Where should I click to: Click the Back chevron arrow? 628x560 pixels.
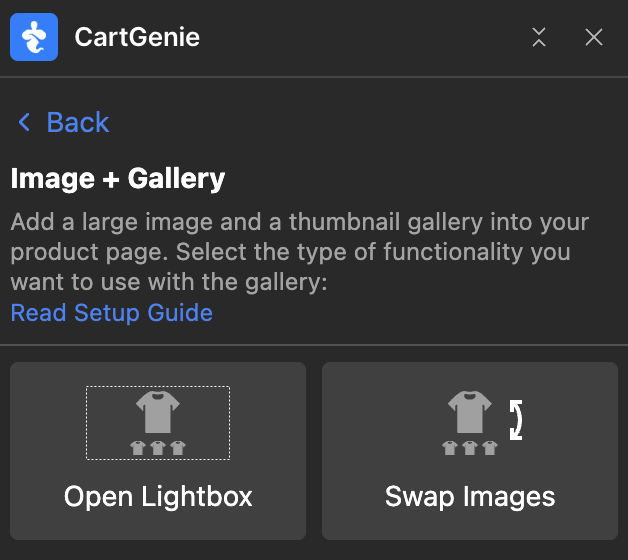pyautogui.click(x=25, y=123)
